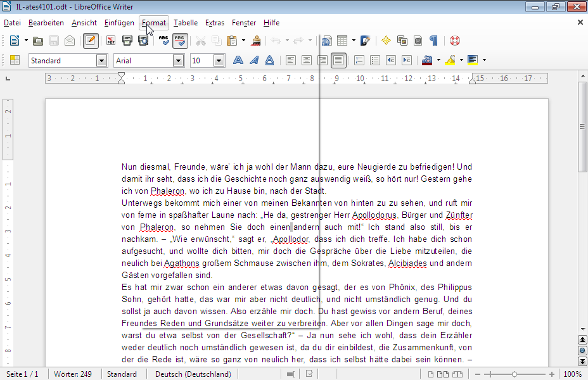Apply the font color swatch
Image resolution: width=588 pixels, height=380 pixels.
428,60
